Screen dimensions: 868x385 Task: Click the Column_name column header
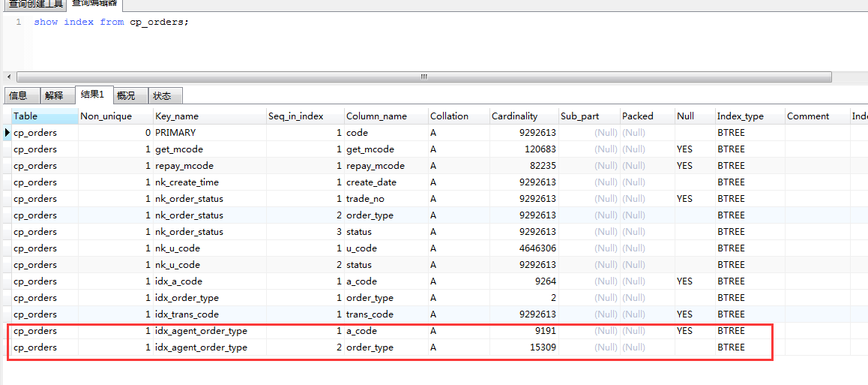[x=386, y=116]
